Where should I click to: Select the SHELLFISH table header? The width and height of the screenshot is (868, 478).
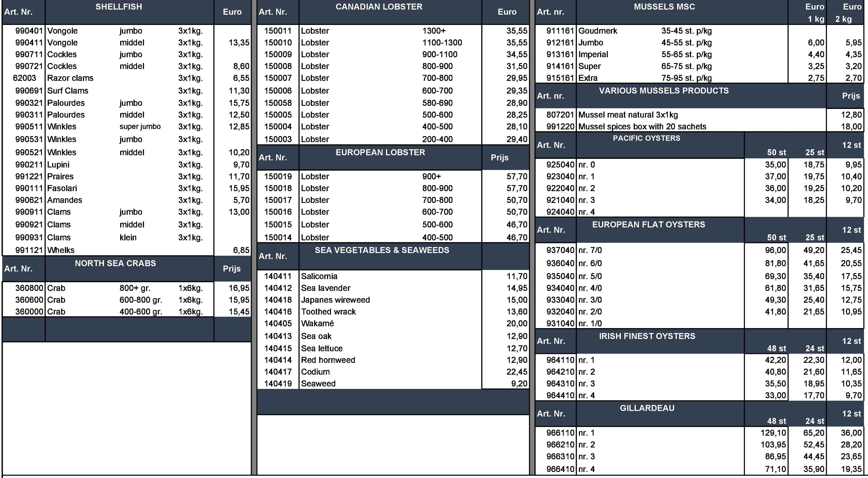tap(119, 7)
